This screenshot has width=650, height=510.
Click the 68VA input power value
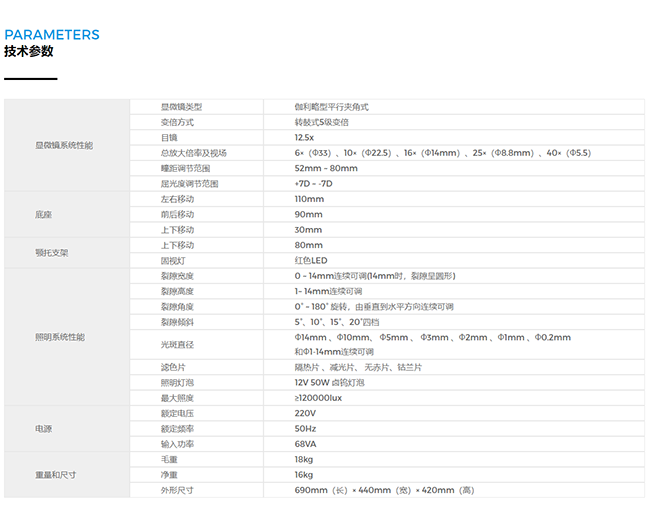305,444
